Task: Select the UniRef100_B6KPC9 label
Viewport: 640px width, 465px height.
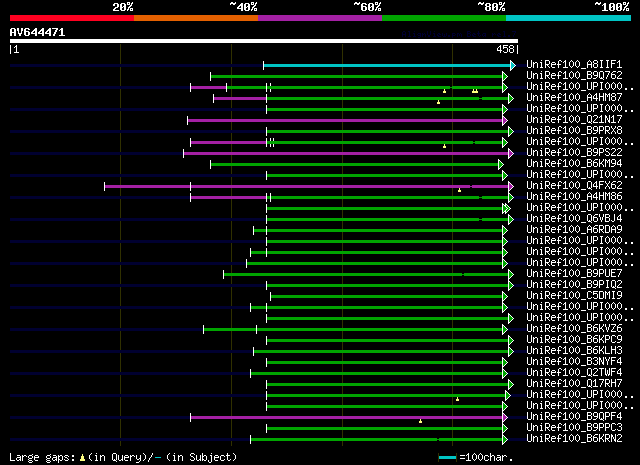Action: click(x=574, y=339)
